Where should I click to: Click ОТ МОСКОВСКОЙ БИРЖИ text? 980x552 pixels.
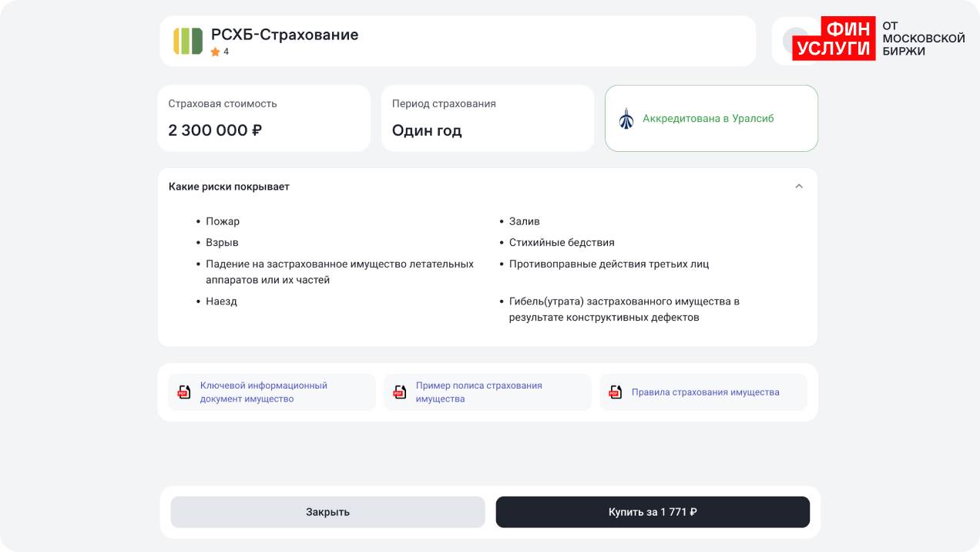point(923,39)
